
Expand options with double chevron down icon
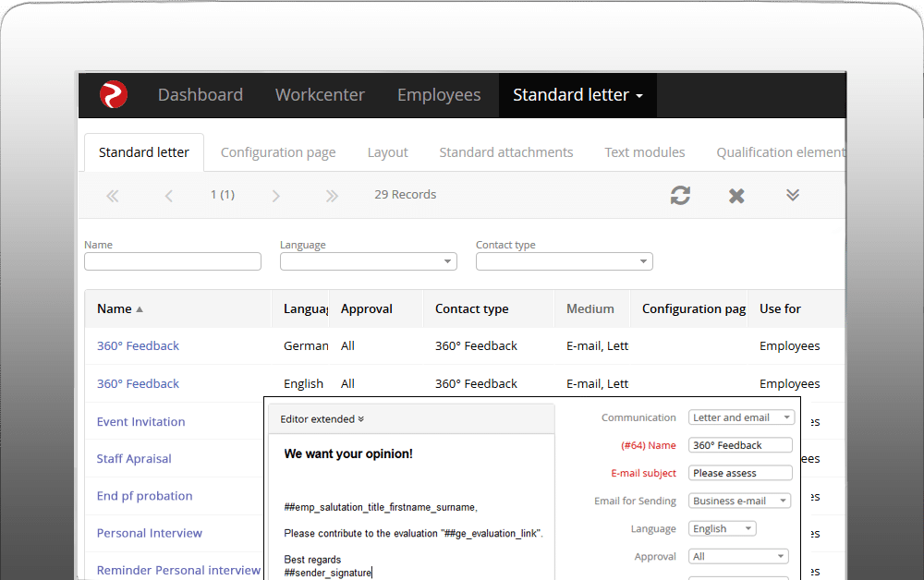793,195
